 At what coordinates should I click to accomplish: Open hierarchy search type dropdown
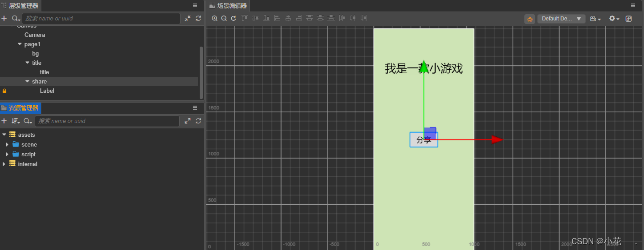(x=16, y=19)
